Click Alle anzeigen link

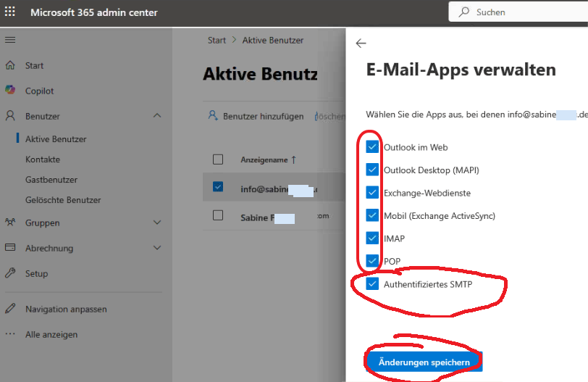pyautogui.click(x=51, y=334)
